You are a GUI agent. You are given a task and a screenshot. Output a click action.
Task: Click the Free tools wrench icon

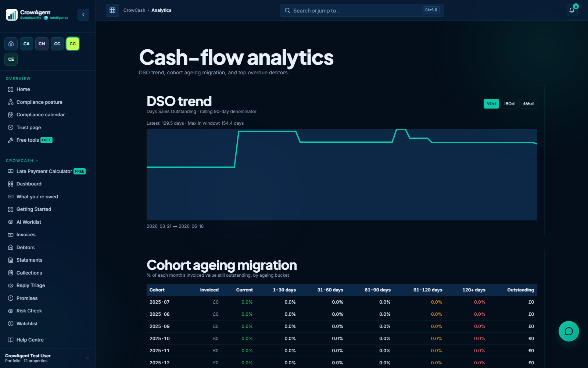coord(11,140)
